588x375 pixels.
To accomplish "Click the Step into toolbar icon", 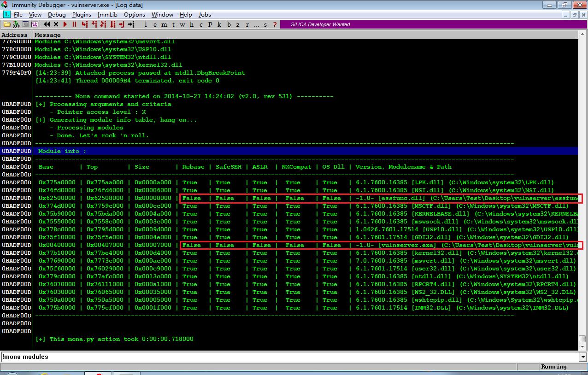I will pos(84,24).
